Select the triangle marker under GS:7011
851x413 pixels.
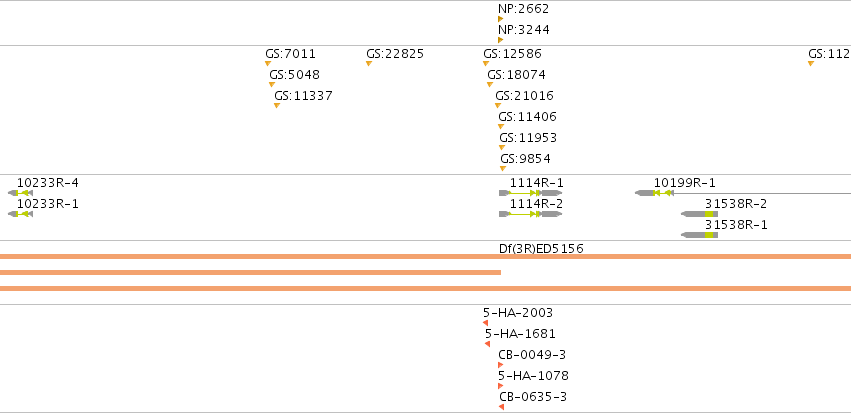pos(268,63)
